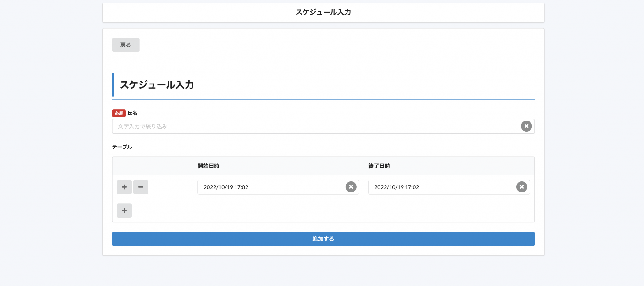
Task: Click the empty 開始日時 cell in the bottom row
Action: point(278,211)
